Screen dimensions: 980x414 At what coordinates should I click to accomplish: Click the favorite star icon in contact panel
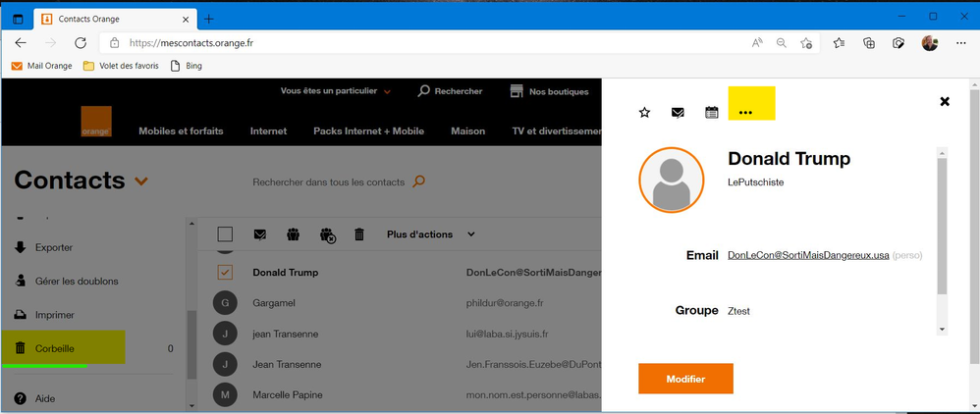pyautogui.click(x=645, y=113)
